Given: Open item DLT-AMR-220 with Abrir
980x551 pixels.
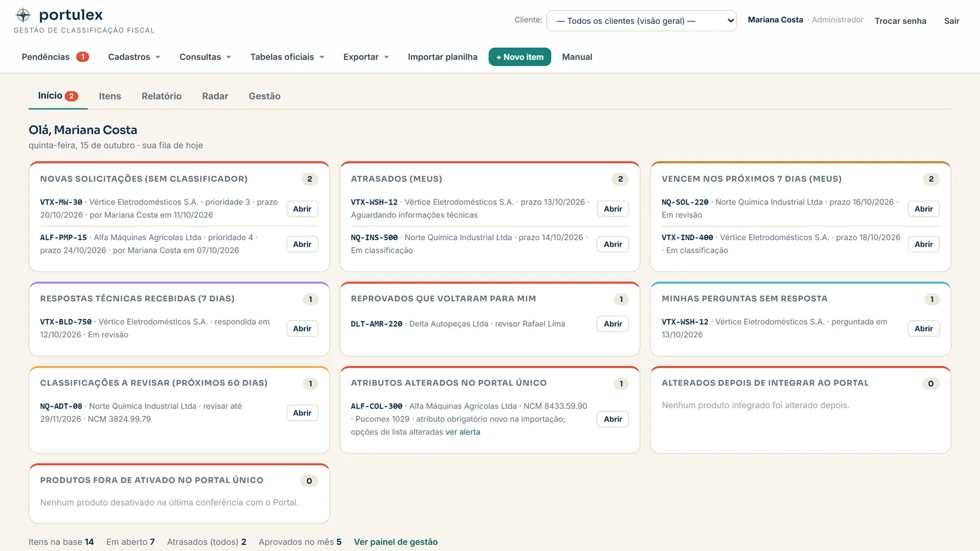Looking at the screenshot, I should point(612,324).
